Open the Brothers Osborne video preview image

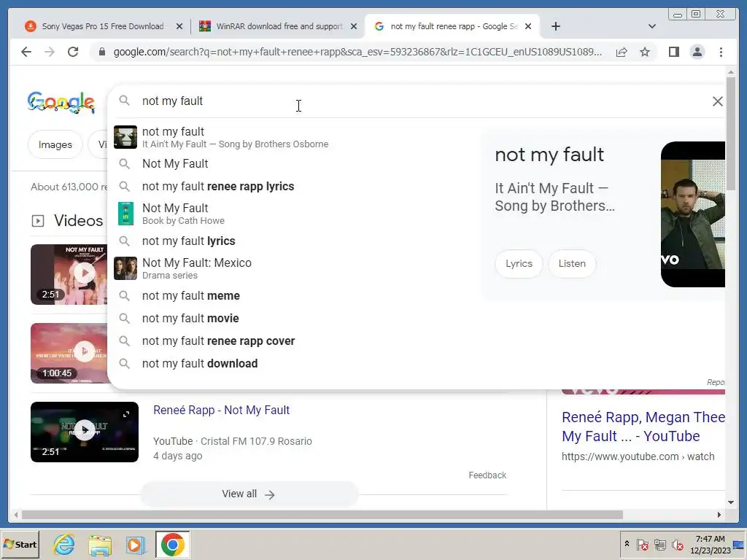coord(693,214)
